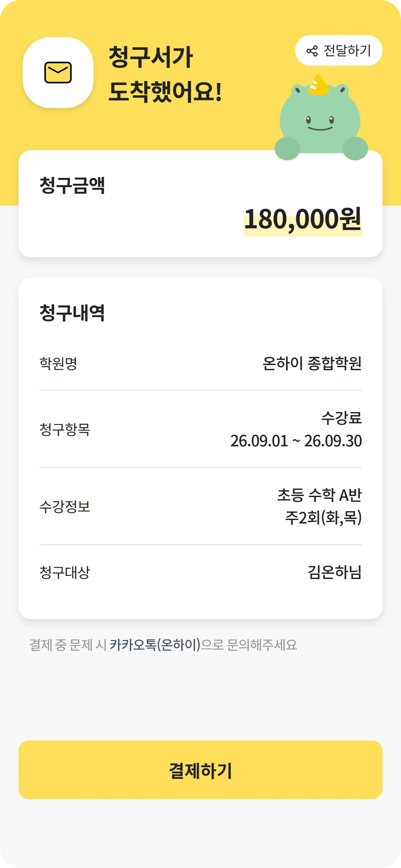This screenshot has width=401, height=868.
Task: Click the 청구항목 row label
Action: pos(65,429)
